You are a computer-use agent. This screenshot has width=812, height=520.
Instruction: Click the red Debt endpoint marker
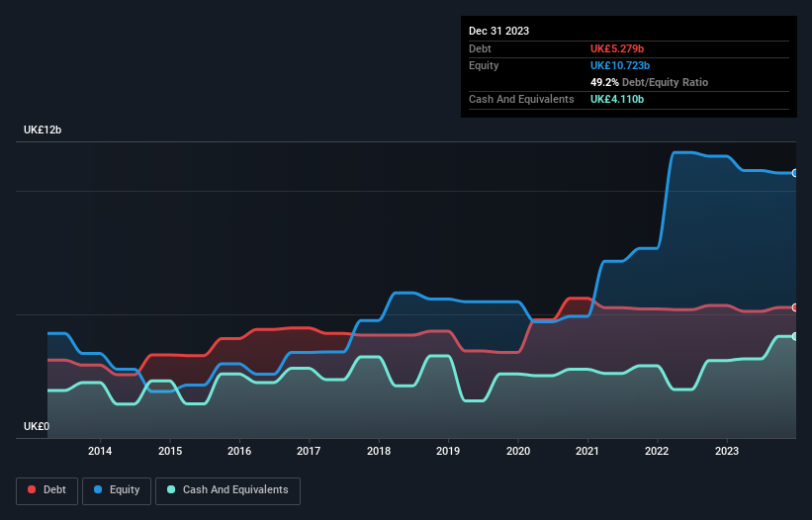(x=795, y=307)
